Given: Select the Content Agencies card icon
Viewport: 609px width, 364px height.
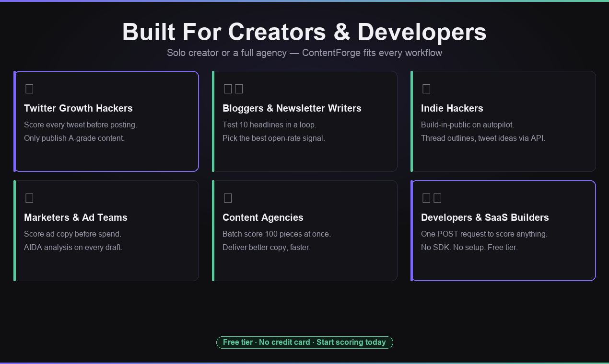Looking at the screenshot, I should point(228,198).
